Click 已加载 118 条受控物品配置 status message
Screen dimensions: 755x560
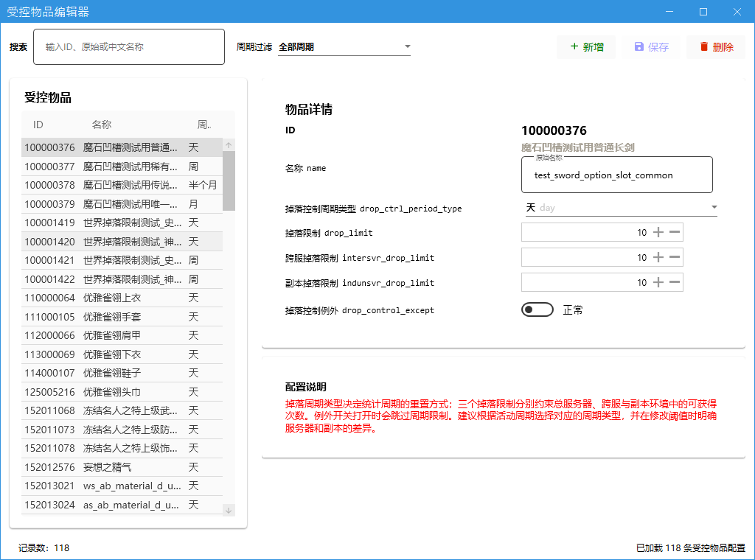click(x=690, y=548)
